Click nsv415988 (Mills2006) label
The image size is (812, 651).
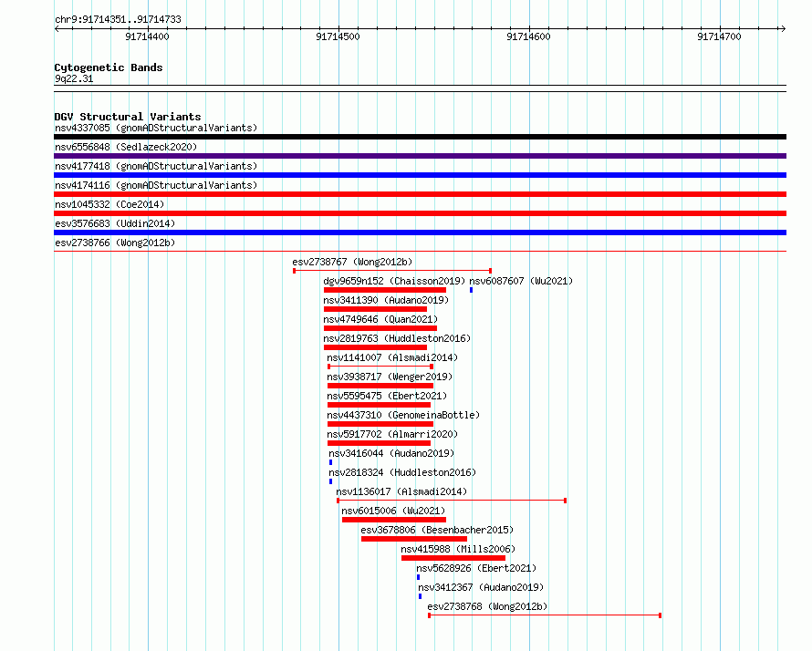tap(458, 549)
